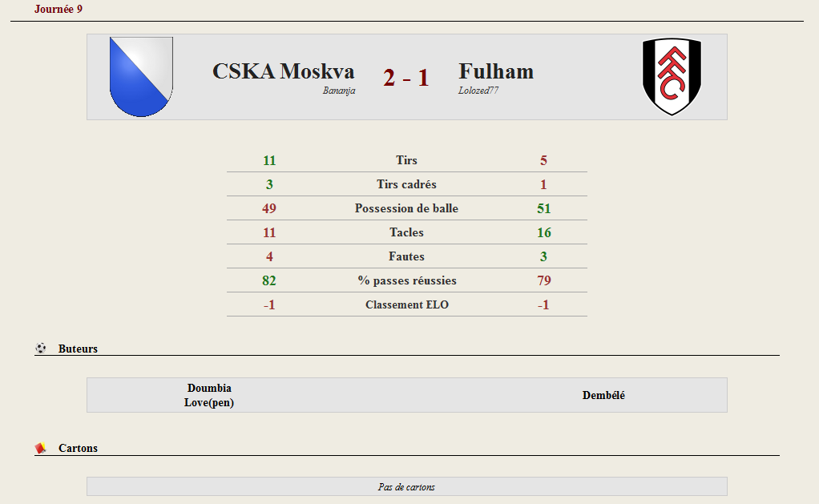
Task: Click the CSKA Moskva blue shield crest
Action: pos(141,77)
